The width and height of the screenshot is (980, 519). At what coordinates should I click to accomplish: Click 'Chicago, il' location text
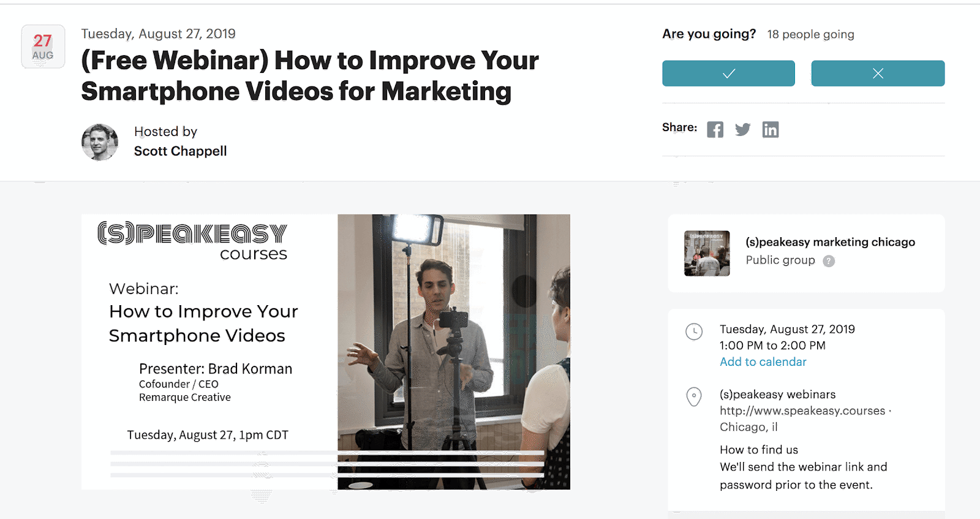click(748, 427)
